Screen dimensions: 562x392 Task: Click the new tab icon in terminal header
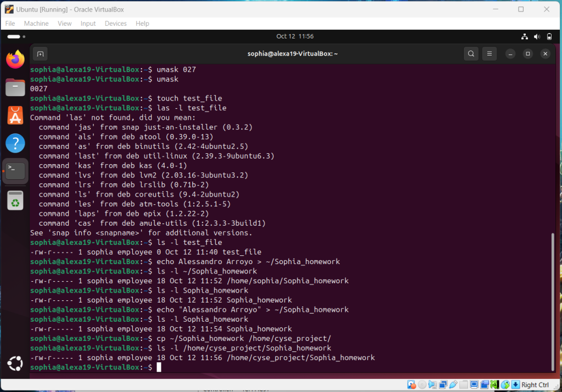coord(40,54)
